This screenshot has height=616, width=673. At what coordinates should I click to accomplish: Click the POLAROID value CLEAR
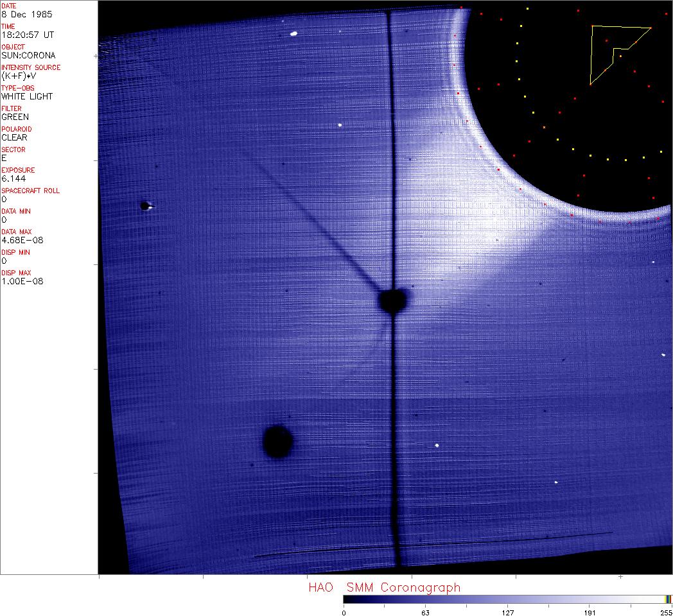(14, 137)
